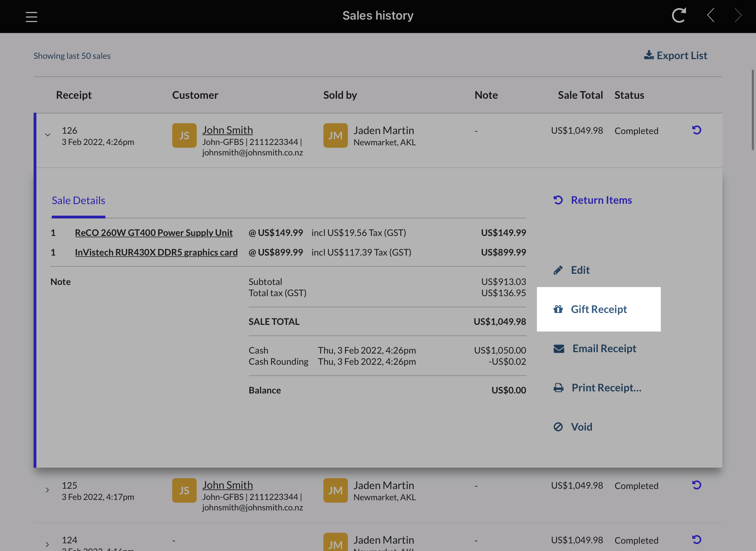Expand receipt 124 details
The width and height of the screenshot is (756, 551).
pyautogui.click(x=48, y=544)
